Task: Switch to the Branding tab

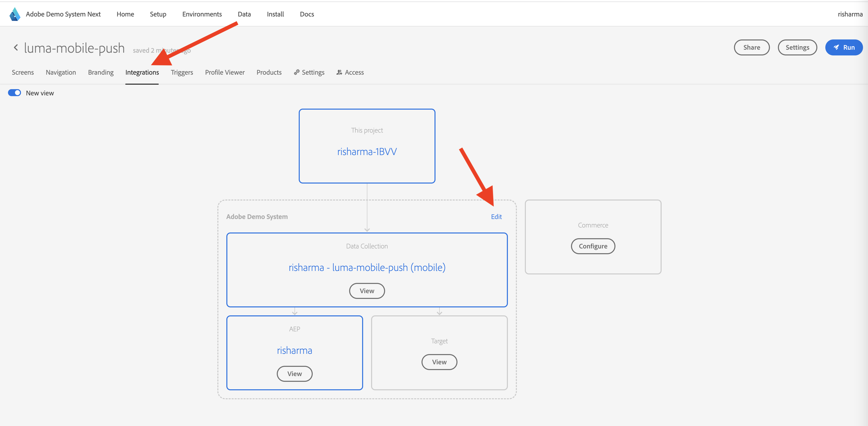Action: 101,72
